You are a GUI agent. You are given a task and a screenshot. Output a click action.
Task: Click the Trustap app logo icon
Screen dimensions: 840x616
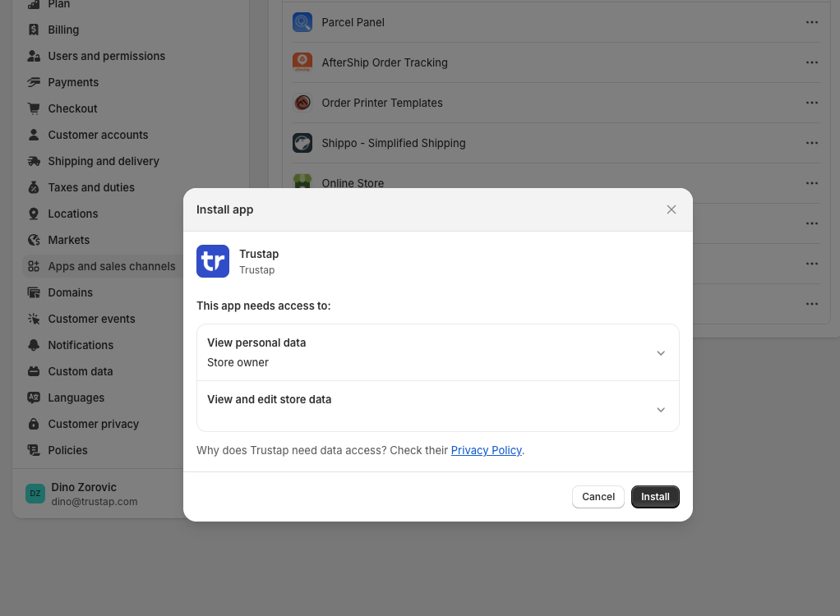pos(213,261)
